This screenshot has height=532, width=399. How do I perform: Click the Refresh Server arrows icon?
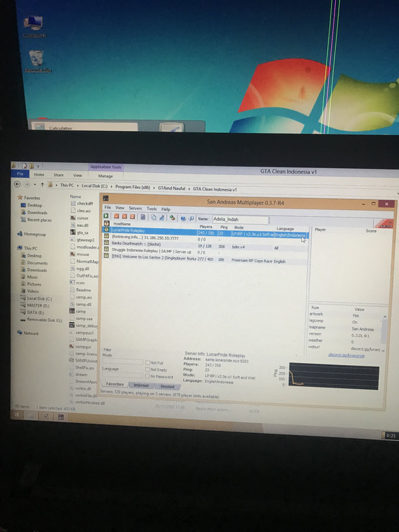coord(132,217)
